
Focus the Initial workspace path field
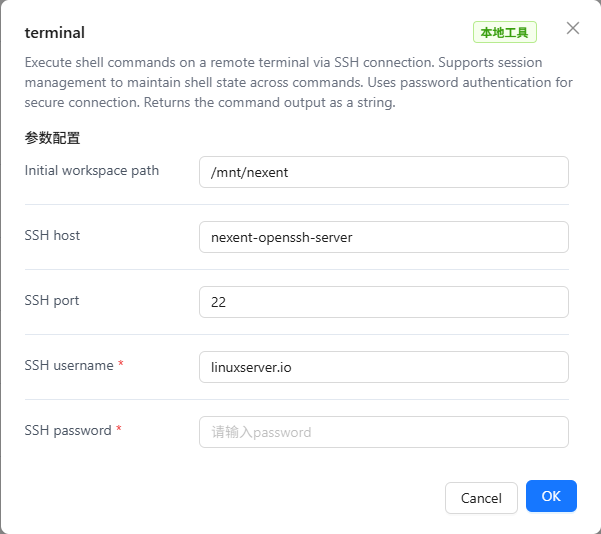click(384, 172)
